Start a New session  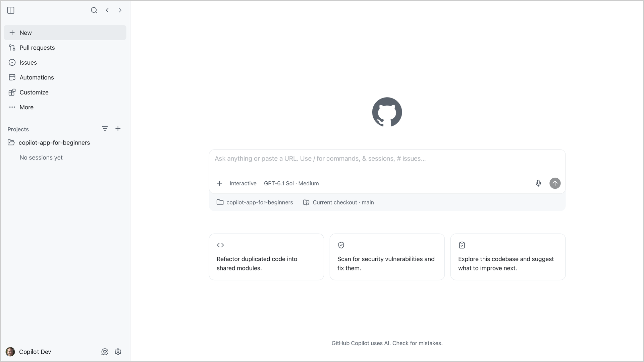[x=65, y=33]
